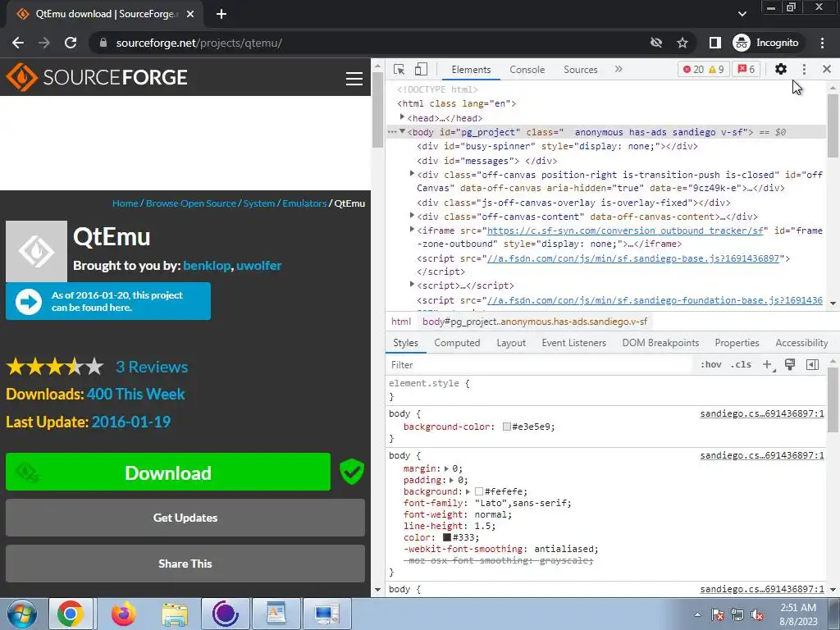Click third-party cookies blocked eye icon
The width and height of the screenshot is (840, 630).
(655, 43)
